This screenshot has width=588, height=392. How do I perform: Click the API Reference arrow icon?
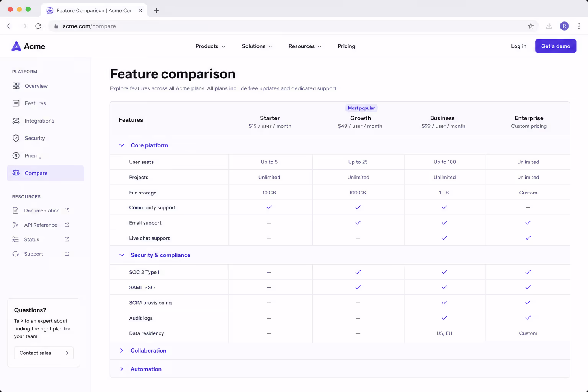coord(16,225)
